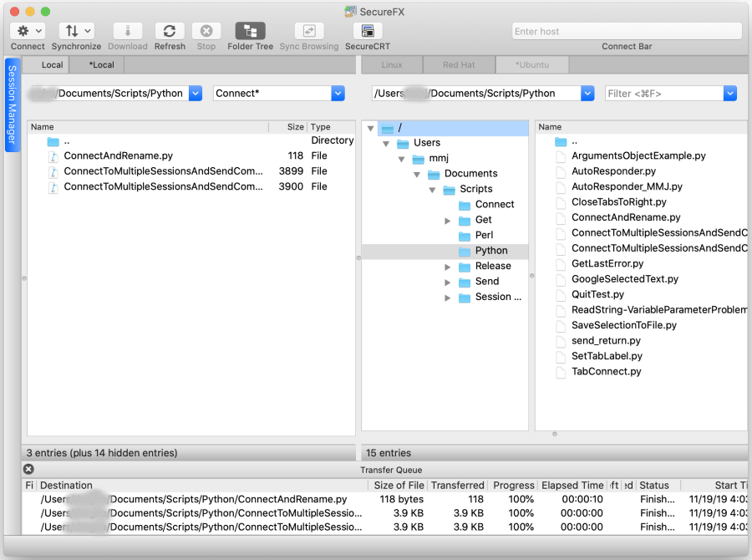This screenshot has height=560, width=752.
Task: Select CloseTabsToRight.py file icon
Action: pyautogui.click(x=560, y=202)
